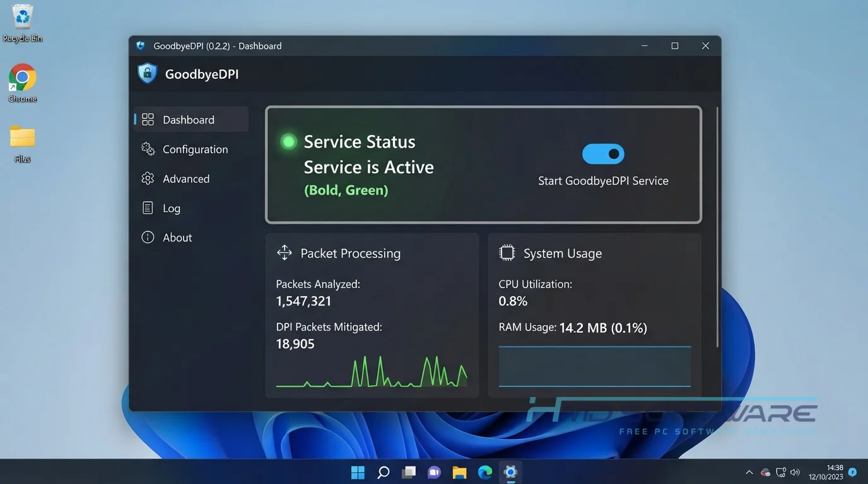Expand the hidden system tray icons
This screenshot has height=484, width=868.
point(749,472)
